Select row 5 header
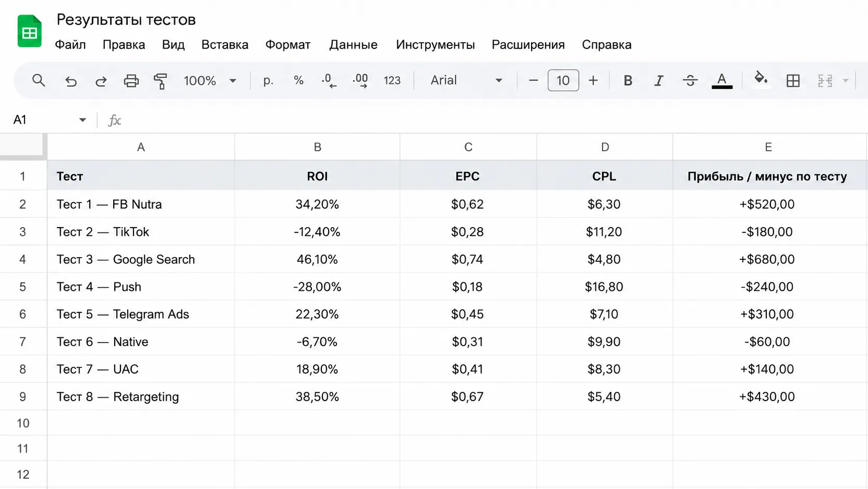 click(x=23, y=287)
